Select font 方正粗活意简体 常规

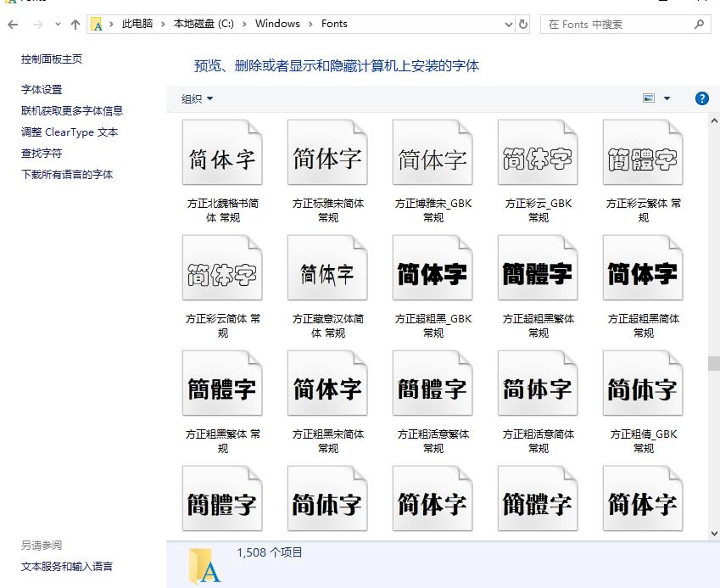[x=539, y=402]
